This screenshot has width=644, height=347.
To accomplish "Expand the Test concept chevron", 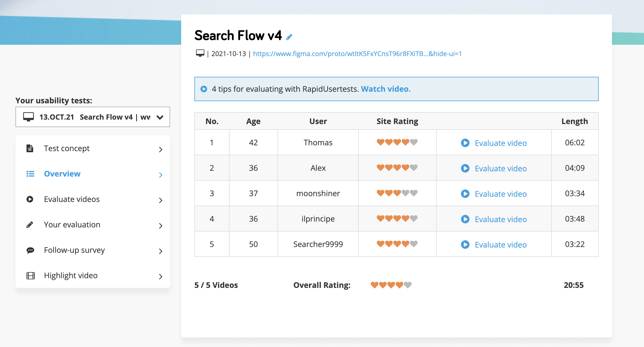I will coord(161,149).
